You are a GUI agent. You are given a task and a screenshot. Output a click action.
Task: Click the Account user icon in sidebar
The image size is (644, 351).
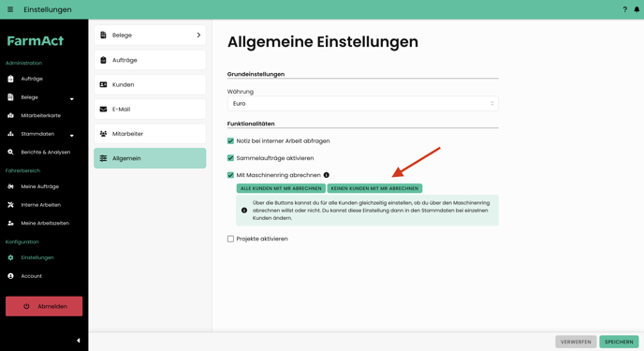pos(10,276)
